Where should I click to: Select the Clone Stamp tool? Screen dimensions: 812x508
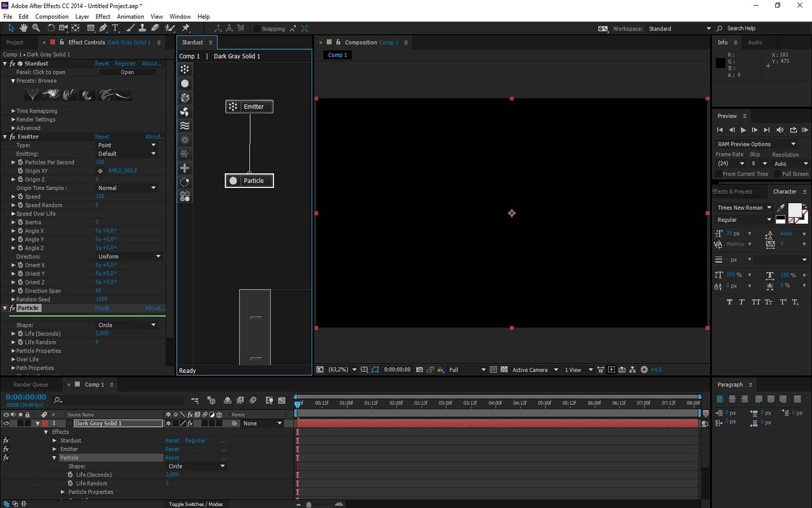pyautogui.click(x=143, y=28)
